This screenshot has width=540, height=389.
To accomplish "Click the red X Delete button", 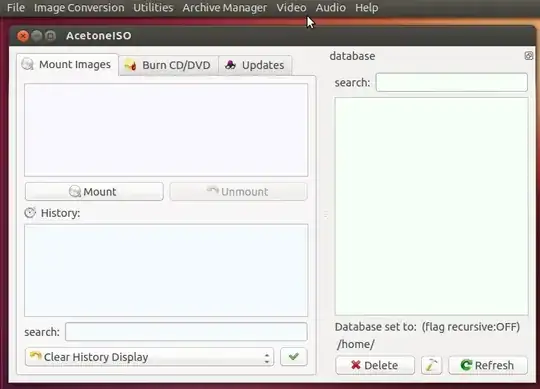I will (x=375, y=365).
